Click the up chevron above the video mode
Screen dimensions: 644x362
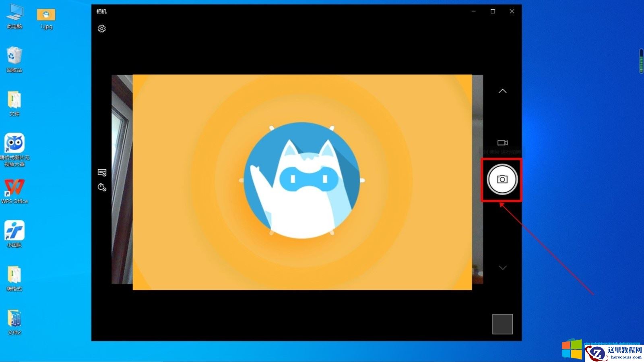pyautogui.click(x=503, y=91)
